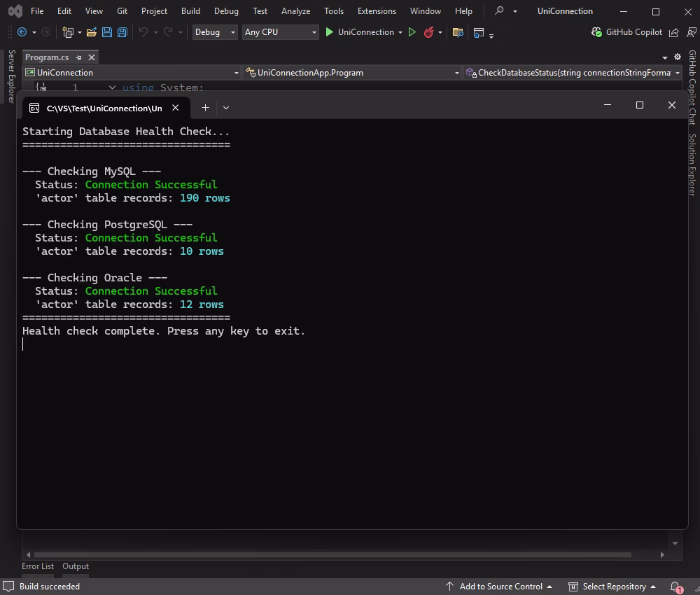The height and width of the screenshot is (595, 700).
Task: Open the Help menu
Action: click(x=463, y=11)
